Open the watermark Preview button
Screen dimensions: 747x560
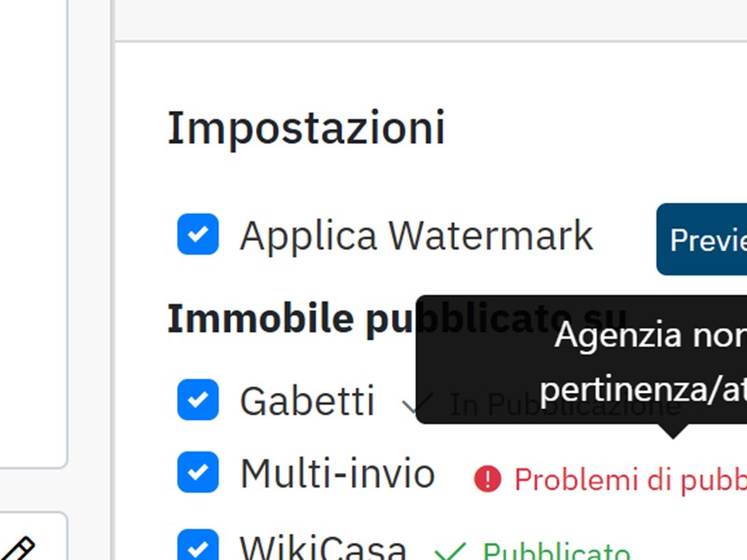click(x=702, y=240)
